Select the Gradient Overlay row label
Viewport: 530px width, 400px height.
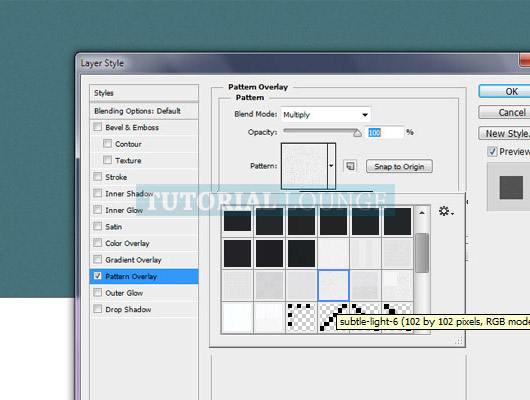coord(133,260)
